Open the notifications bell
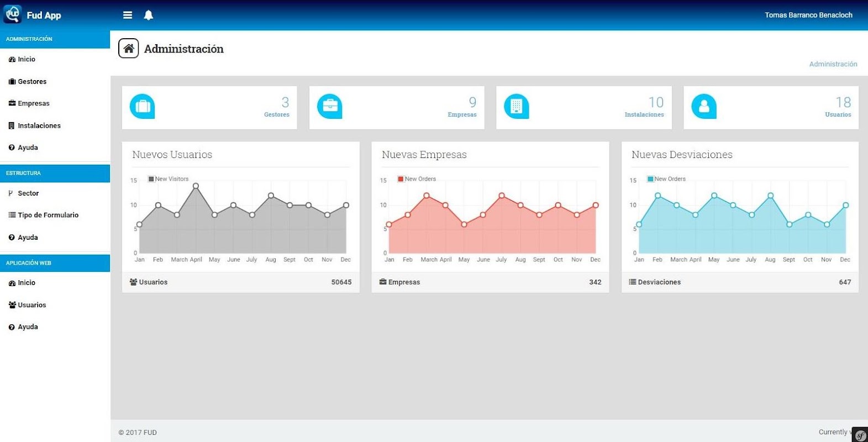 tap(149, 15)
